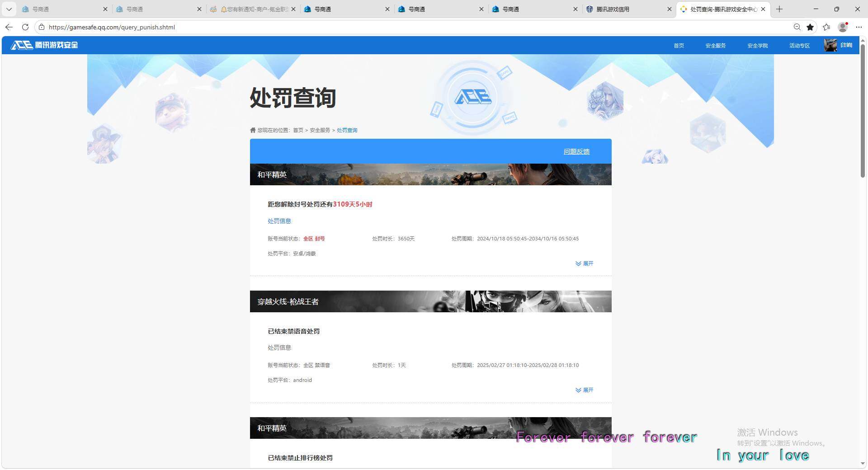
Task: Refresh the current page
Action: point(25,27)
